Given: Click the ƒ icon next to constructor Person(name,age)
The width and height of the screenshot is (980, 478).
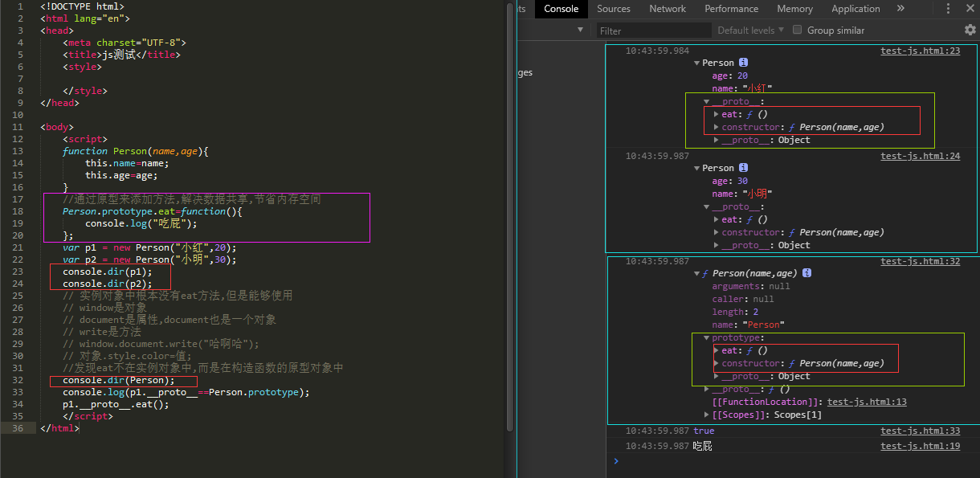Looking at the screenshot, I should point(791,126).
